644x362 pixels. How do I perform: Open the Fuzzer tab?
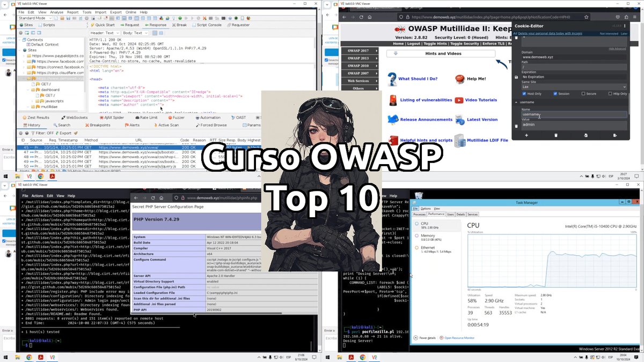click(x=175, y=117)
